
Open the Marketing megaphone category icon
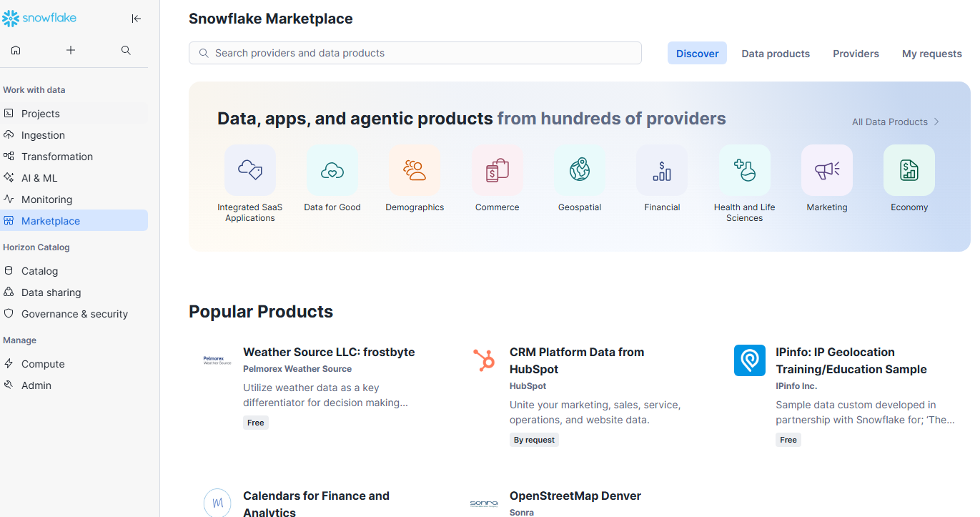coord(827,170)
